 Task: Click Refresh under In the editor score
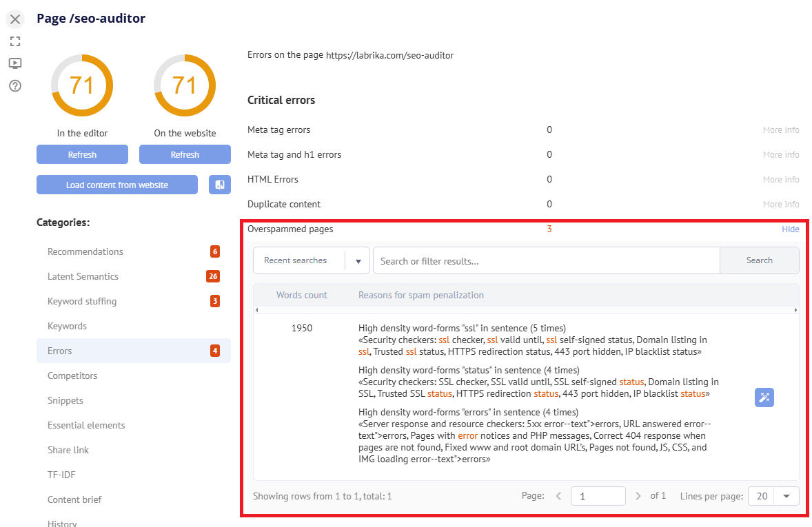[x=82, y=154]
